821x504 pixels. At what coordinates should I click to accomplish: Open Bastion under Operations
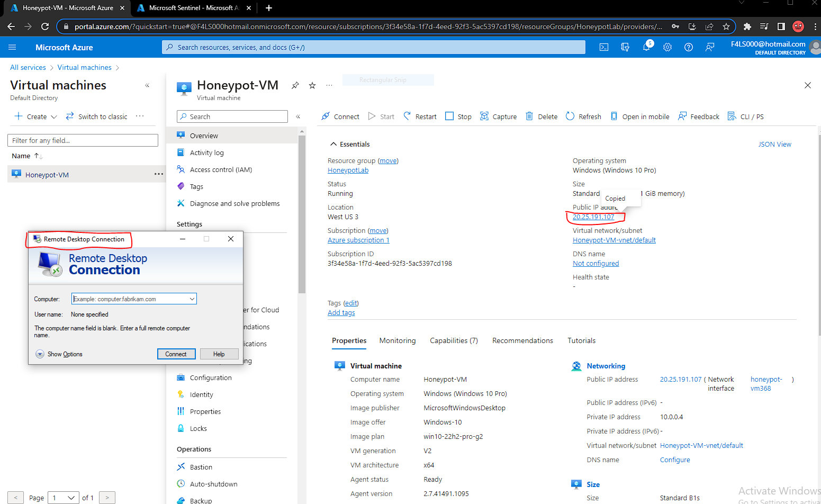(201, 467)
